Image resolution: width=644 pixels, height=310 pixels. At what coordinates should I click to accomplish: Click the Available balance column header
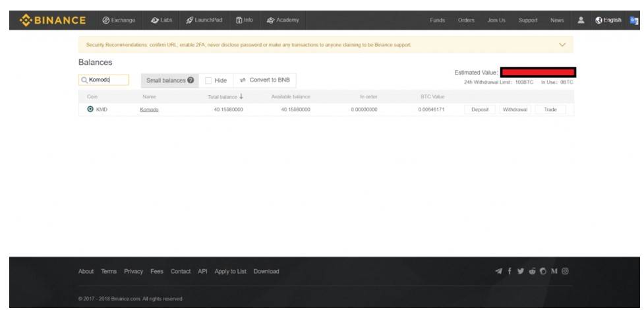[291, 96]
